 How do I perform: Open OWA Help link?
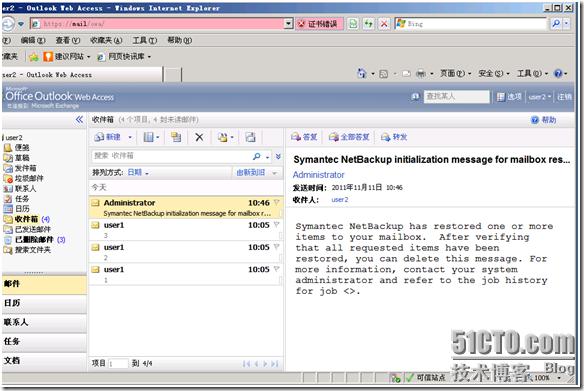(x=544, y=120)
